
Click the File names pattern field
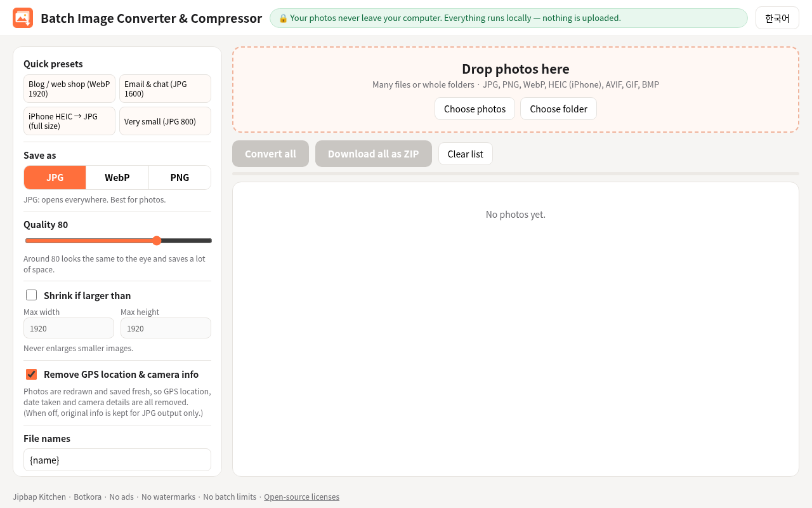click(x=117, y=460)
